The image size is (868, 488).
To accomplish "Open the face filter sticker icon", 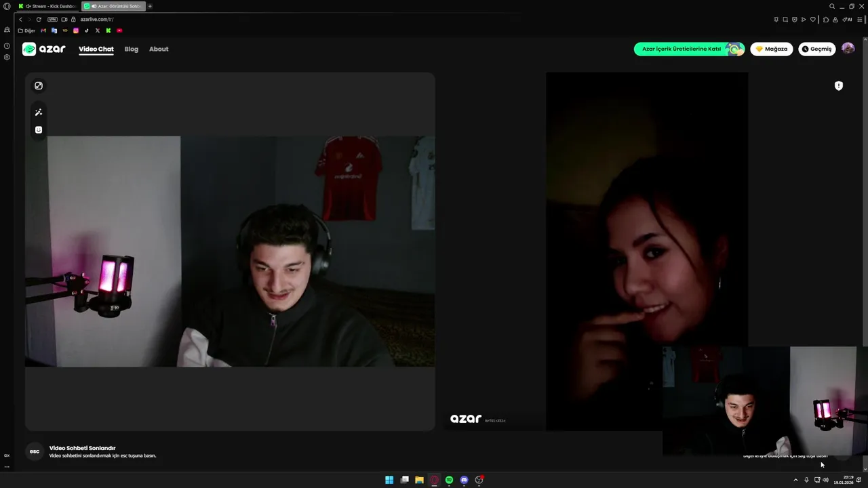I will (39, 129).
